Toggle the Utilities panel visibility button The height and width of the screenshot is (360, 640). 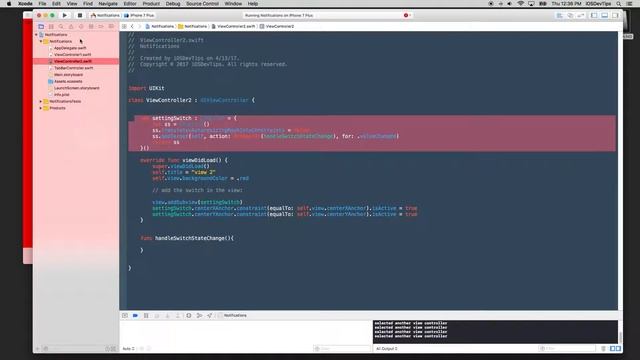pos(615,16)
